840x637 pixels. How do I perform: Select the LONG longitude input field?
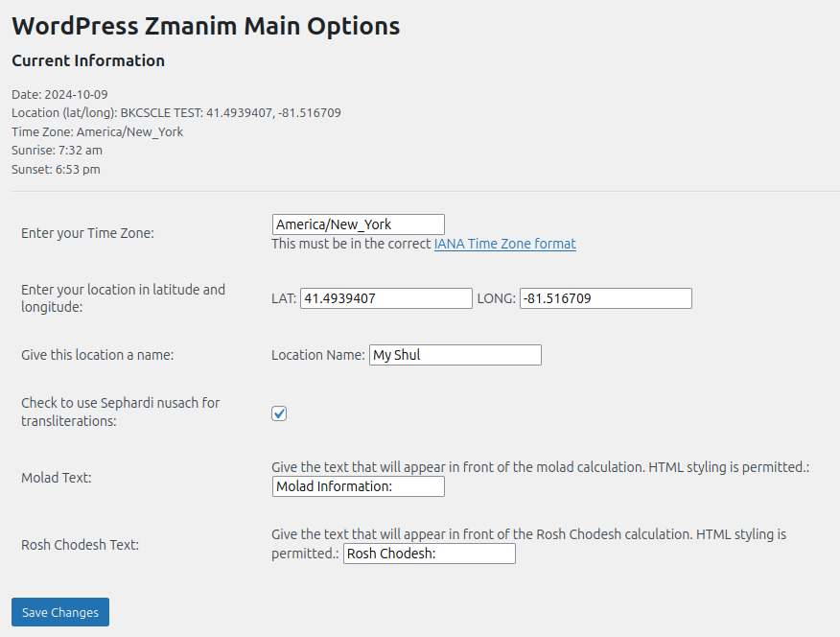[x=604, y=297]
